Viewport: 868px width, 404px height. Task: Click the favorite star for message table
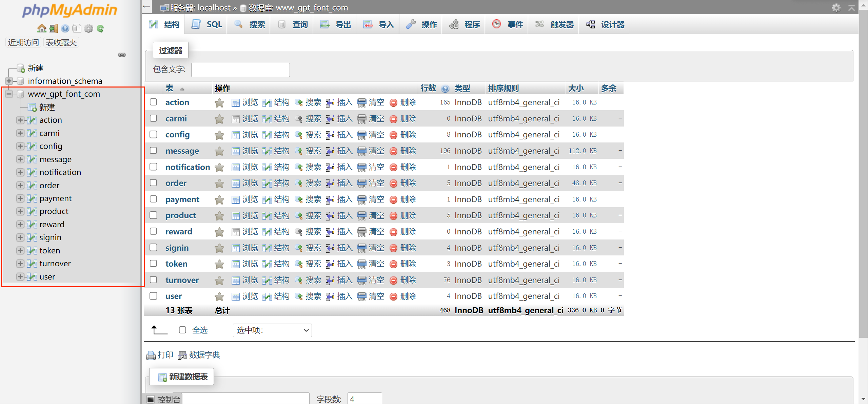[219, 151]
